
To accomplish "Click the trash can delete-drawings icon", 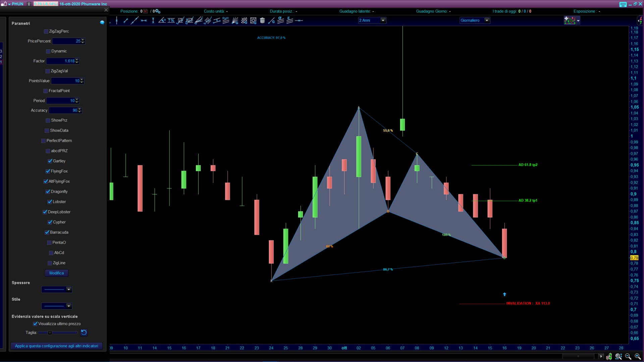I will pos(262,20).
